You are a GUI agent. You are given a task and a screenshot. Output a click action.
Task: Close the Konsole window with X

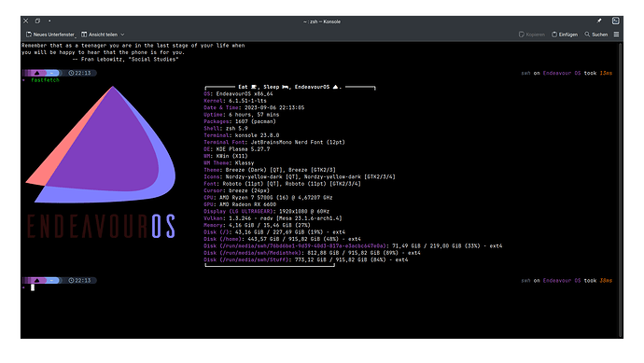coord(26,21)
